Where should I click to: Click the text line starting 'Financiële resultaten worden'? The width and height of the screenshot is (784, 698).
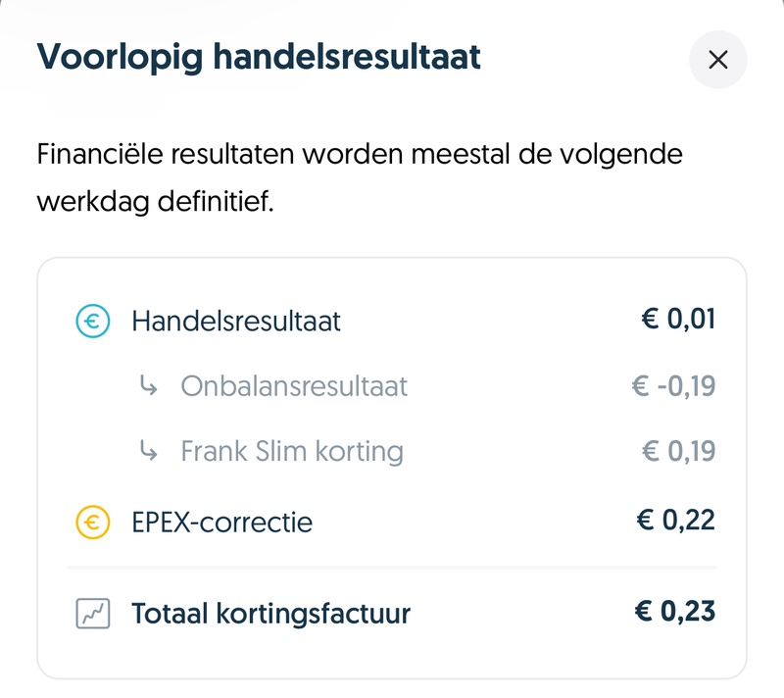tap(360, 155)
